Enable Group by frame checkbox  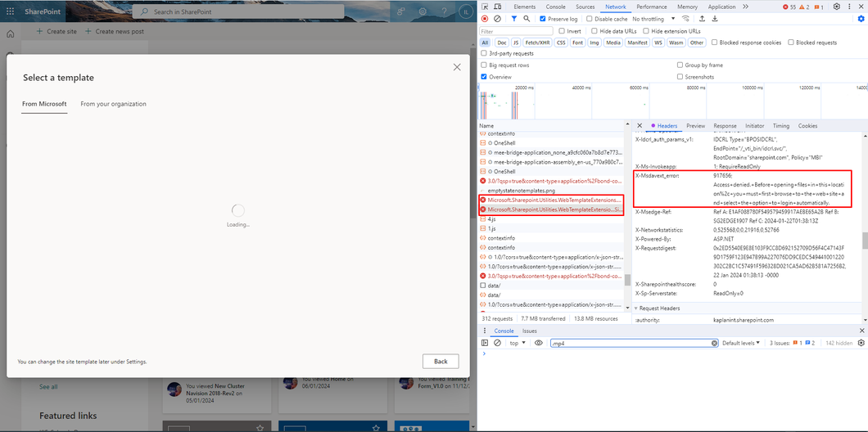point(680,65)
